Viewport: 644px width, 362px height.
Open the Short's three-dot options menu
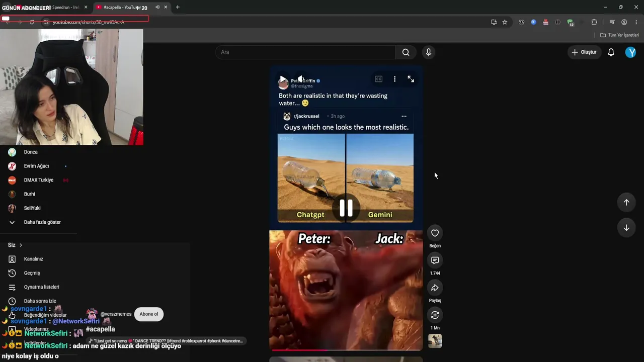[x=394, y=79]
